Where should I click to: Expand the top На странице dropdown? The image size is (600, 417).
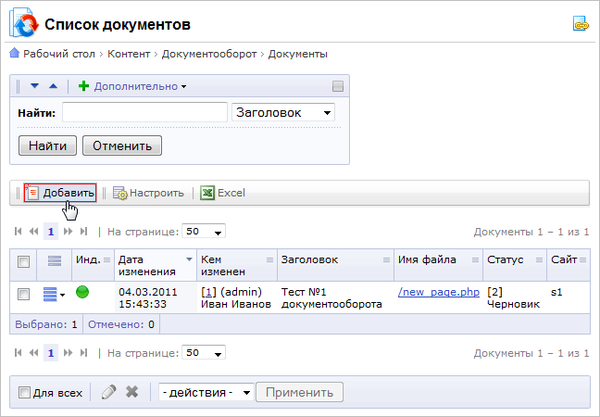[204, 231]
